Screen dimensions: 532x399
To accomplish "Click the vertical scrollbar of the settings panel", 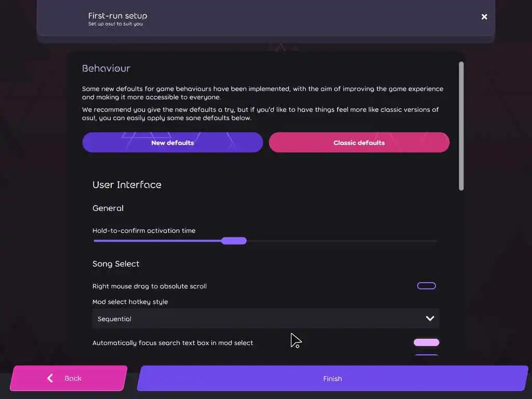I will pos(461,126).
